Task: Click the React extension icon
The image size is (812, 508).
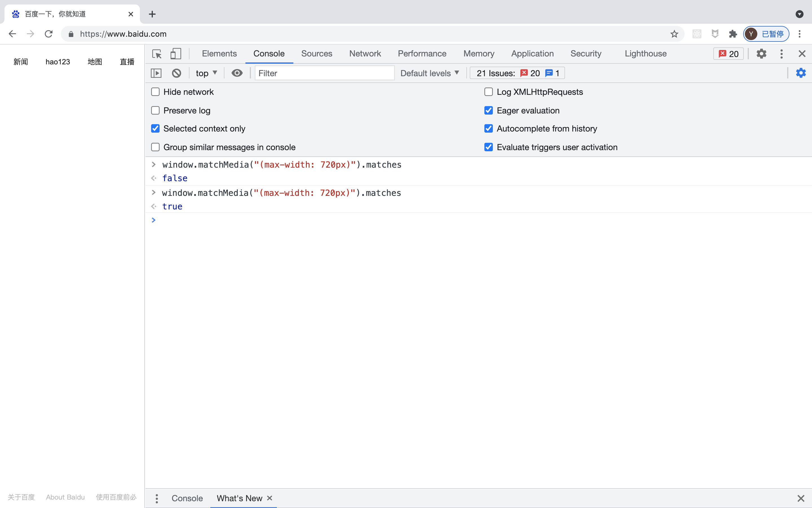Action: (697, 34)
